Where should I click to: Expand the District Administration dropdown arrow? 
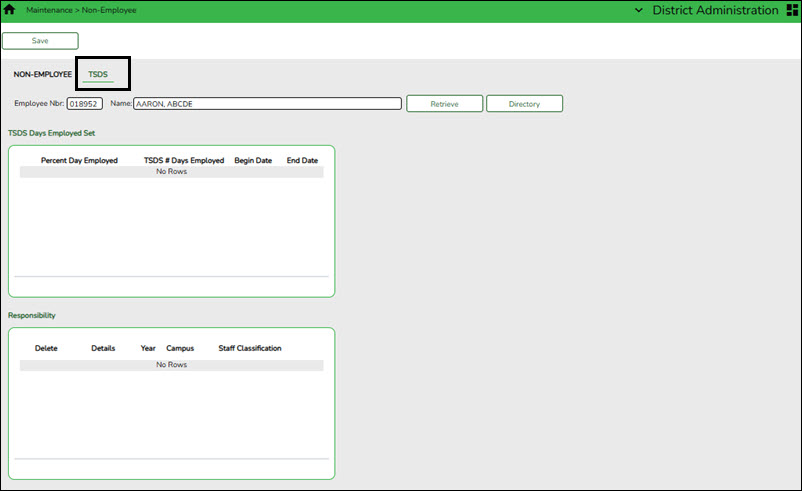(640, 10)
